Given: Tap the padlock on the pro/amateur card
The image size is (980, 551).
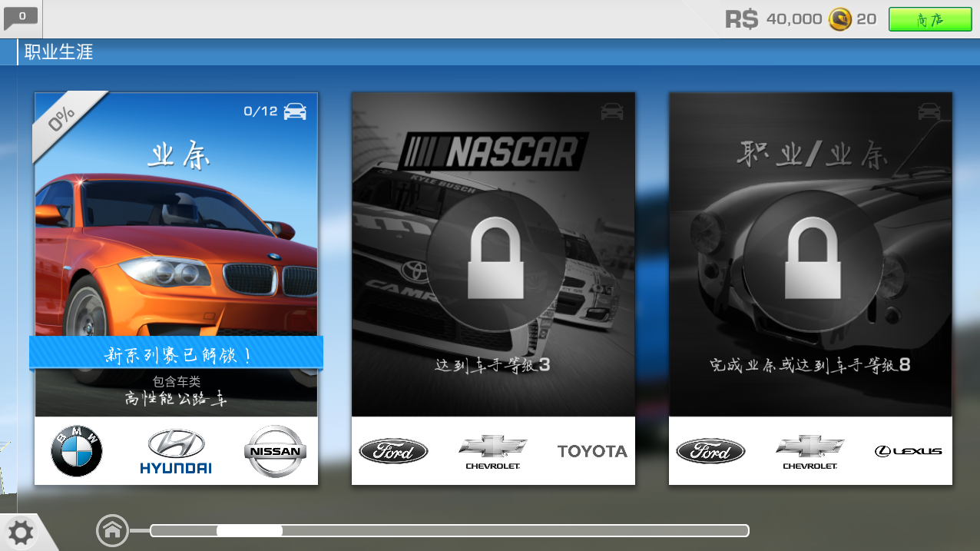Looking at the screenshot, I should click(812, 259).
